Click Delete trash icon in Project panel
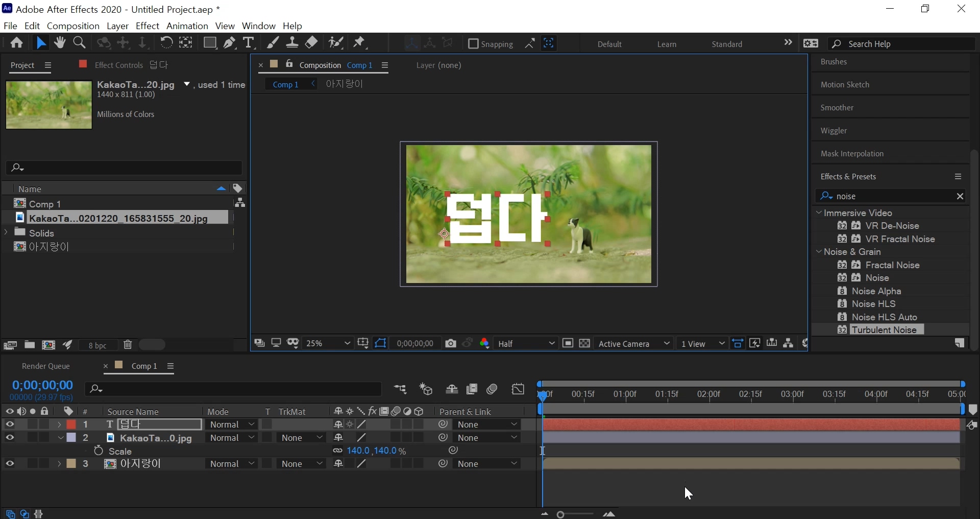Viewport: 980px width, 519px height. click(x=128, y=345)
